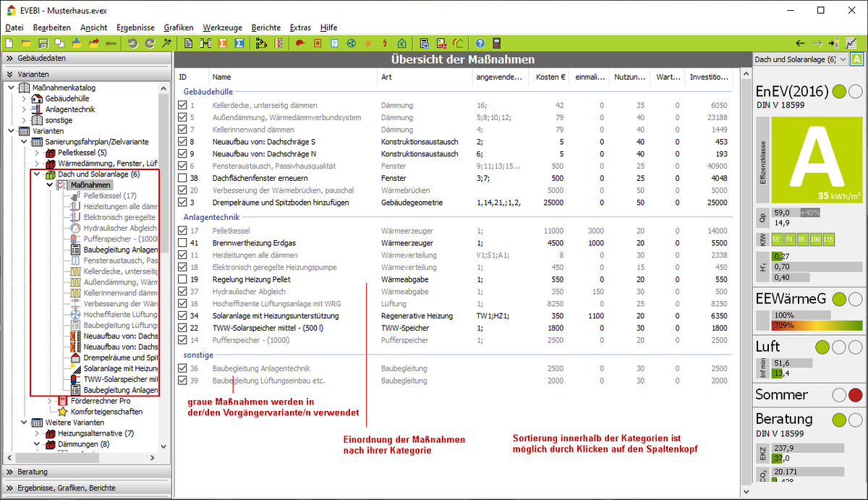Toggle TWW-Solarspeicher mittel checkbox

[182, 328]
